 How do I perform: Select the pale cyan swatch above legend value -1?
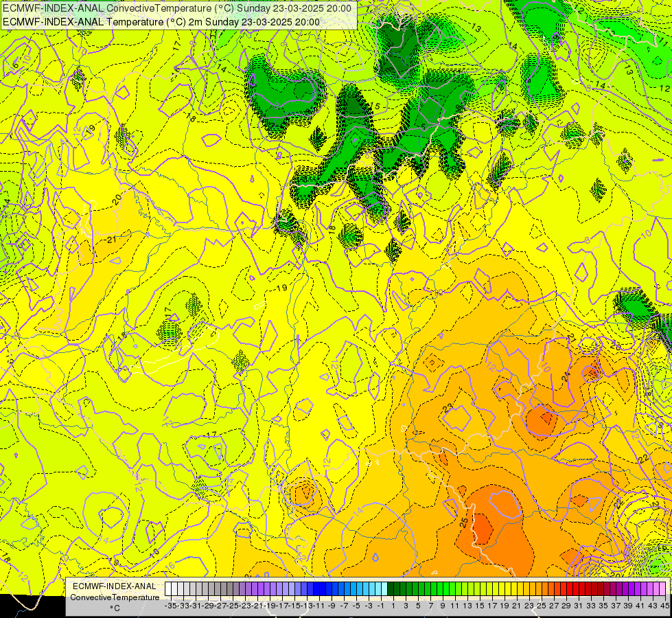click(x=384, y=588)
